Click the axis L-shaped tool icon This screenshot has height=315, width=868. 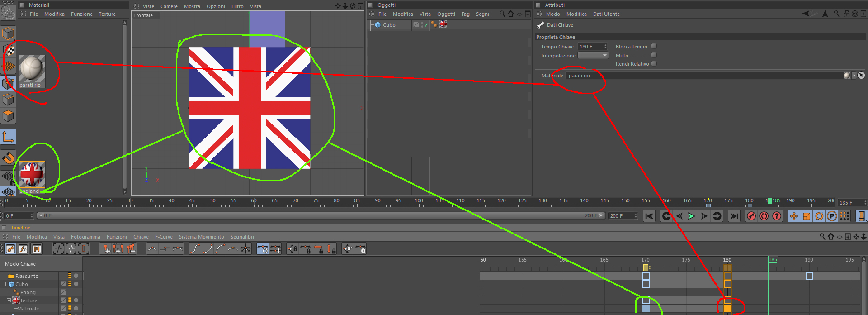[8, 137]
